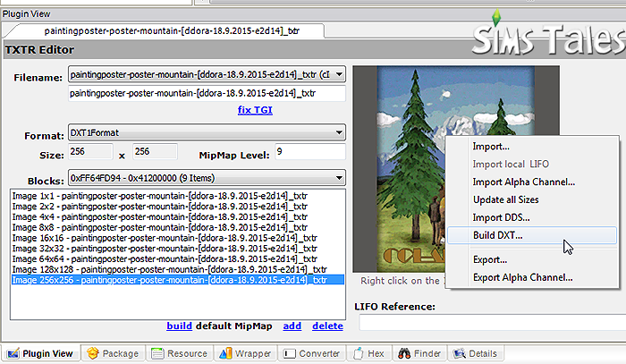Viewport: 626px width, 364px height.
Task: Click the delete link
Action: pos(328,326)
